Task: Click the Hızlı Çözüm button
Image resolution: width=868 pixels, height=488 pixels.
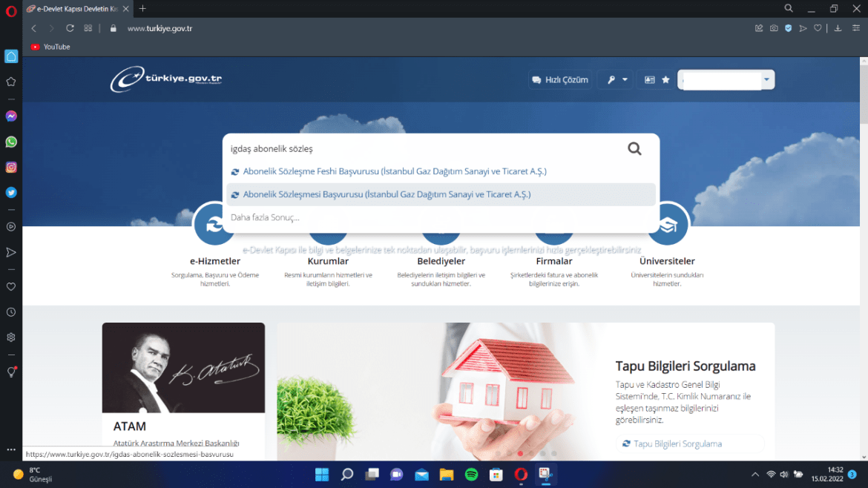Action: pos(560,80)
